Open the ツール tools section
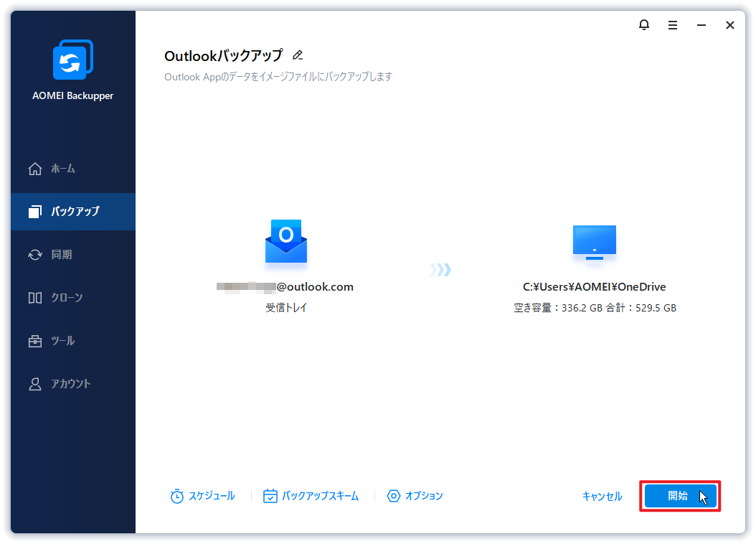 (73, 341)
